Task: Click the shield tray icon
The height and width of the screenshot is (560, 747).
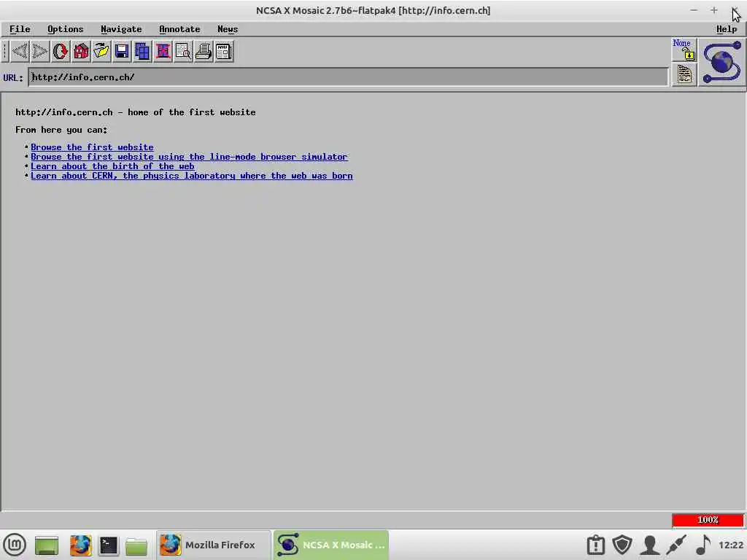Action: click(x=622, y=545)
